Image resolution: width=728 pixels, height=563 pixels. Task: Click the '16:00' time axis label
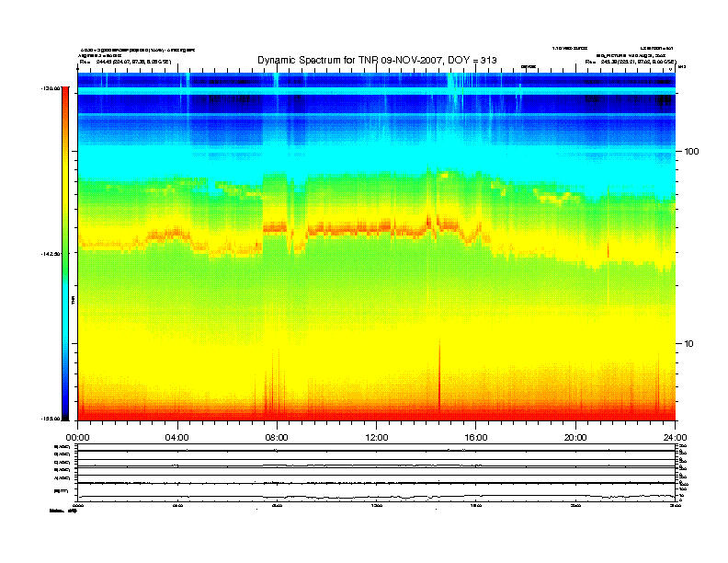click(x=476, y=438)
